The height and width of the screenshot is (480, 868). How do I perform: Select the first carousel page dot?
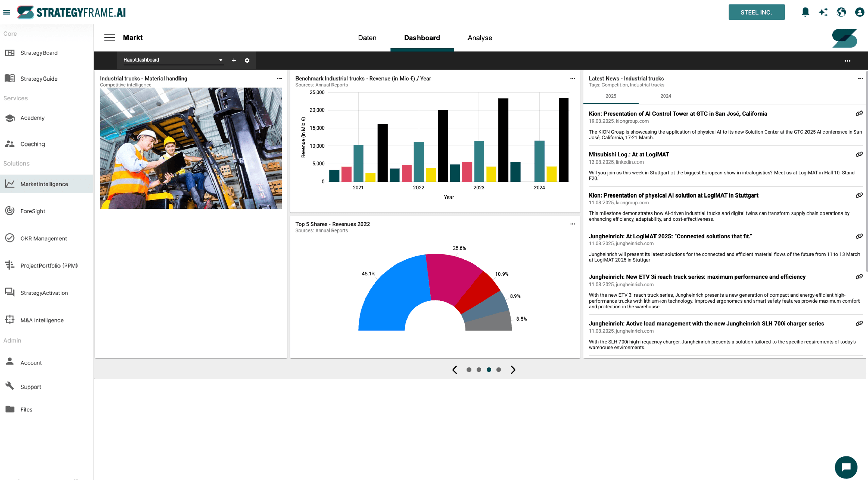469,370
